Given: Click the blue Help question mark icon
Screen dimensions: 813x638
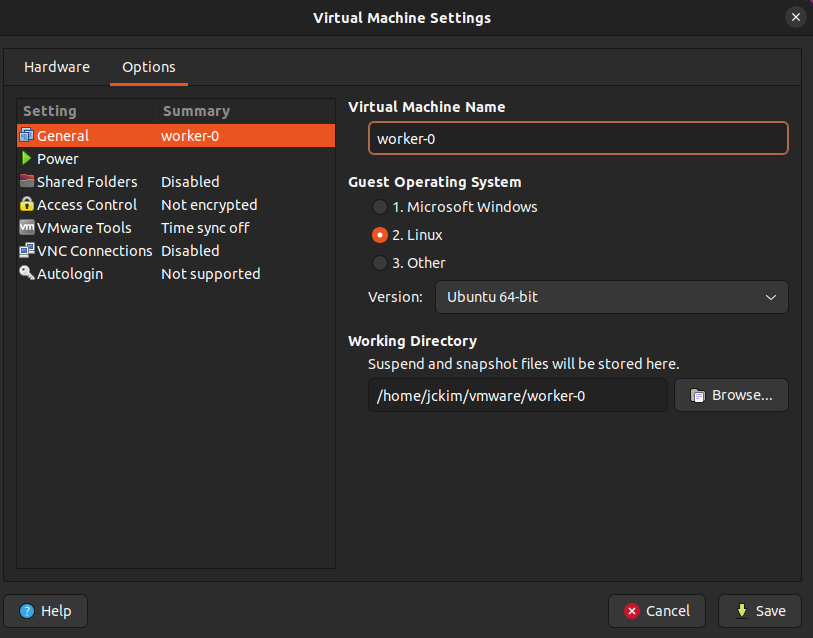Looking at the screenshot, I should [26, 611].
